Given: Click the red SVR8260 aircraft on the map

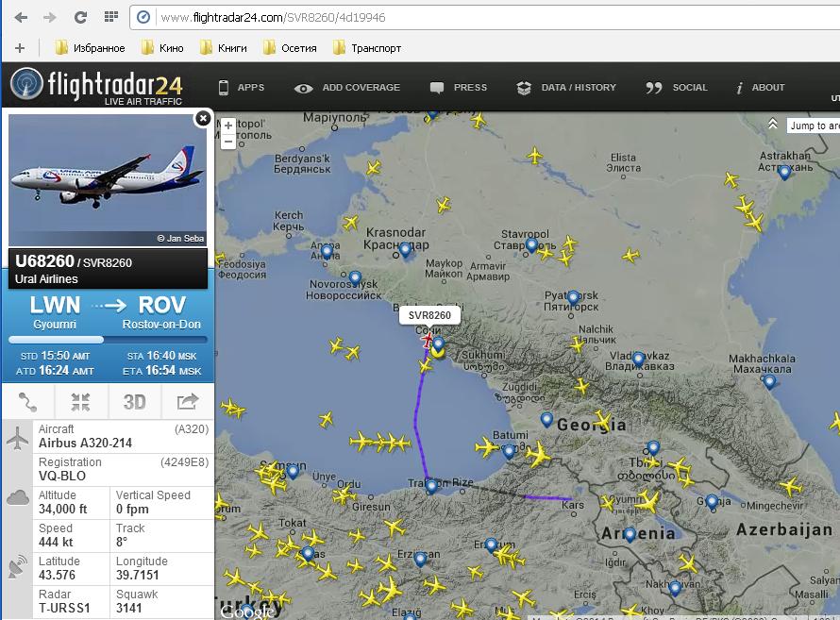Looking at the screenshot, I should pos(428,339).
